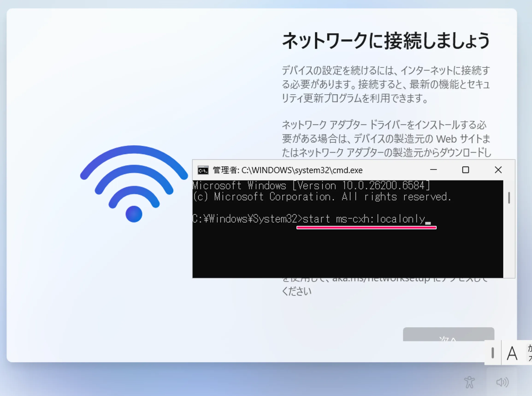Click the "(c) Microsoft Corporation" copyright line
This screenshot has height=396, width=532.
coord(322,197)
